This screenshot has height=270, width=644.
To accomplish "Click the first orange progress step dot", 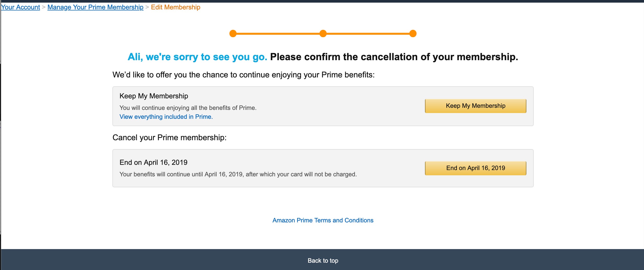I will pos(233,33).
